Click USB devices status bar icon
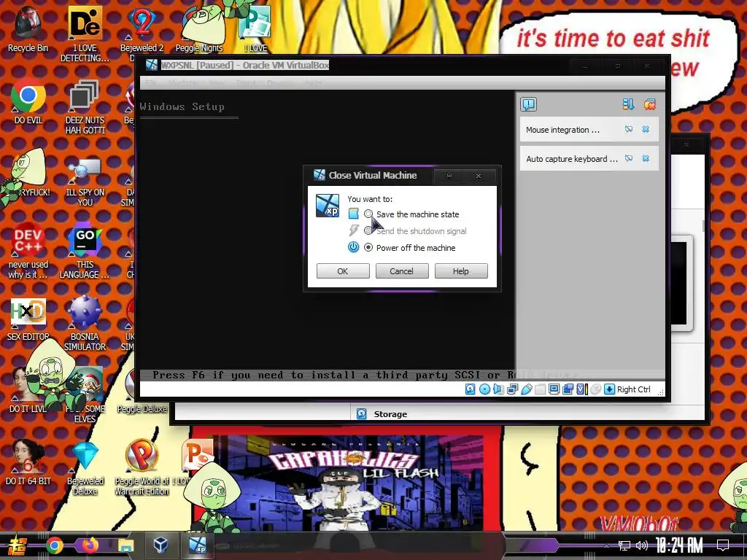747x560 pixels. pos(527,389)
